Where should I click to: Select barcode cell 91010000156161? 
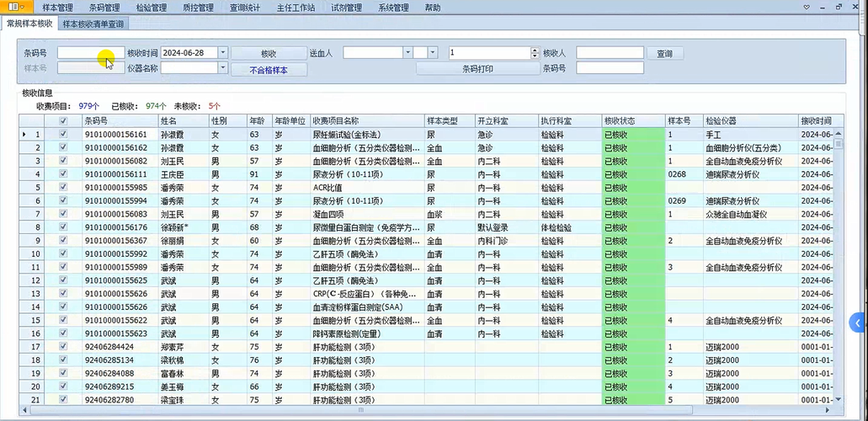point(120,134)
